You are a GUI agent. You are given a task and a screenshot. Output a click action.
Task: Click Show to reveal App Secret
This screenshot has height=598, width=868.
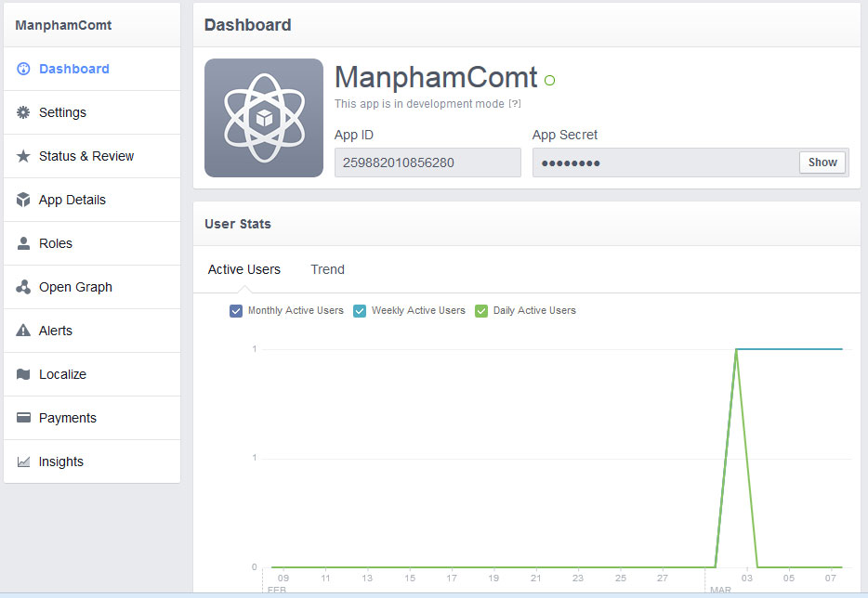pyautogui.click(x=822, y=162)
